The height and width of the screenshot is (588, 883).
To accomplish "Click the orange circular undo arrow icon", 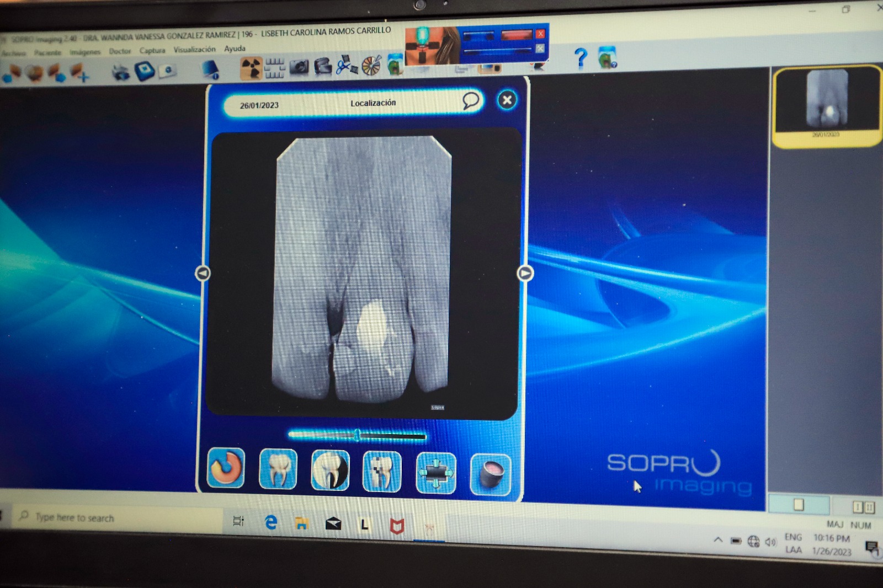I will pos(226,468).
